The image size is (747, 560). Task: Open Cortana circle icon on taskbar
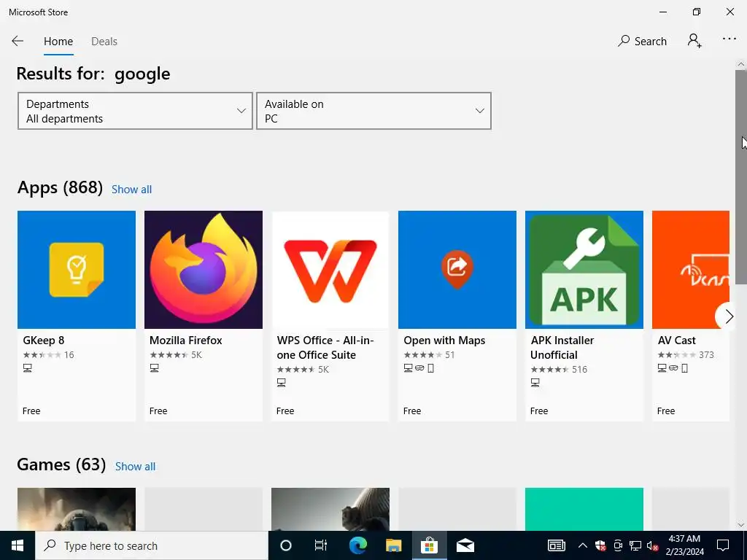click(285, 545)
